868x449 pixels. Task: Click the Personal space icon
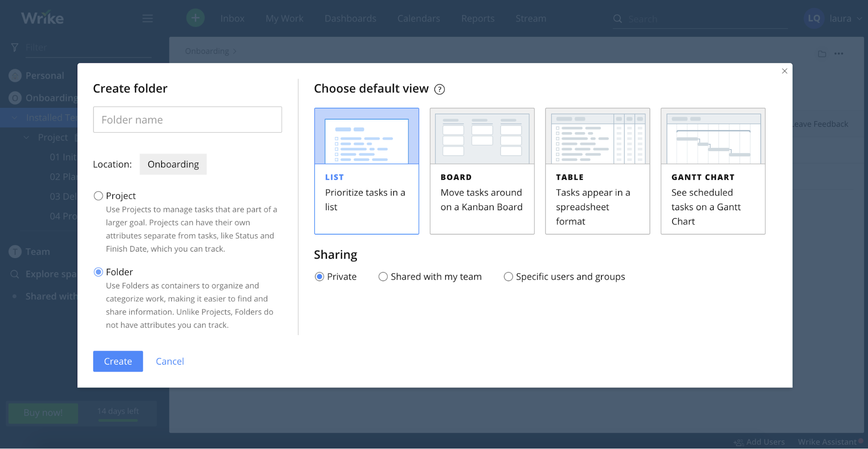point(15,76)
